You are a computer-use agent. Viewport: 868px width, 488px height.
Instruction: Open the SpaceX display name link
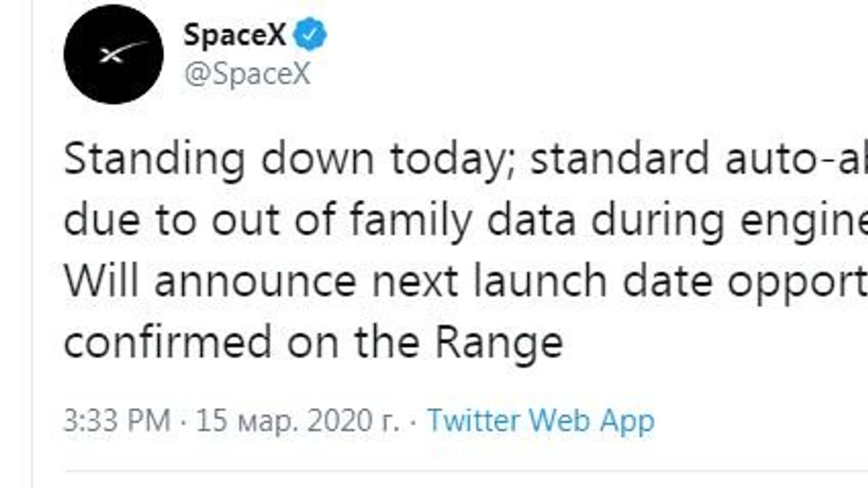click(x=234, y=35)
